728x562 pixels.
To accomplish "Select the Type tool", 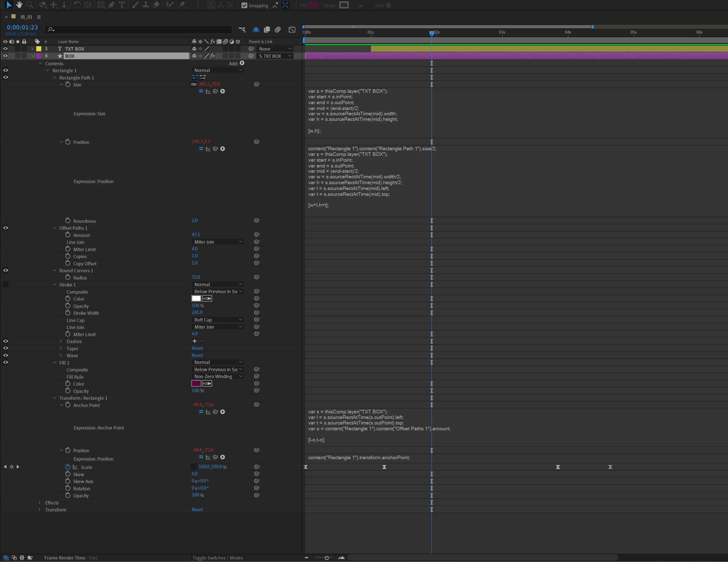I will pyautogui.click(x=122, y=5).
